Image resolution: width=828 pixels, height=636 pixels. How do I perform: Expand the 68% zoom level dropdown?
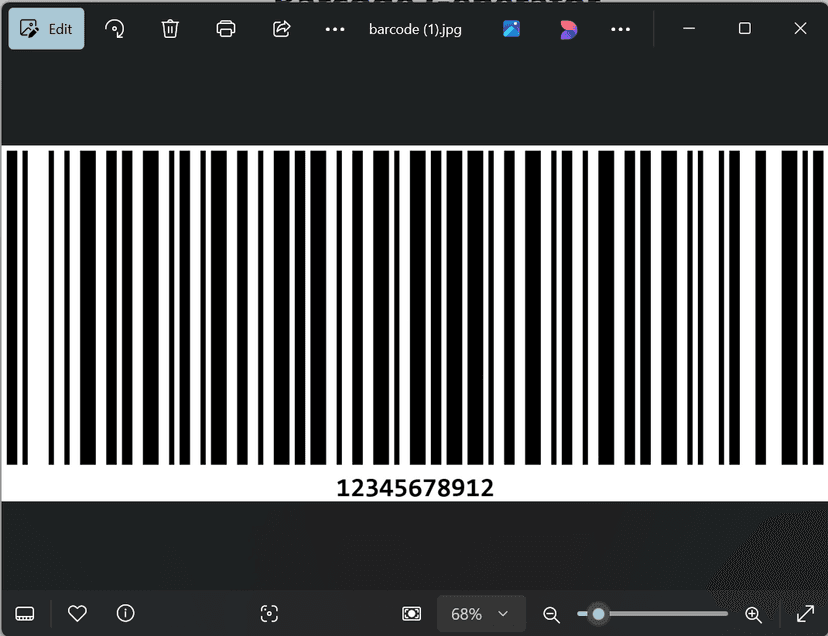pos(481,614)
